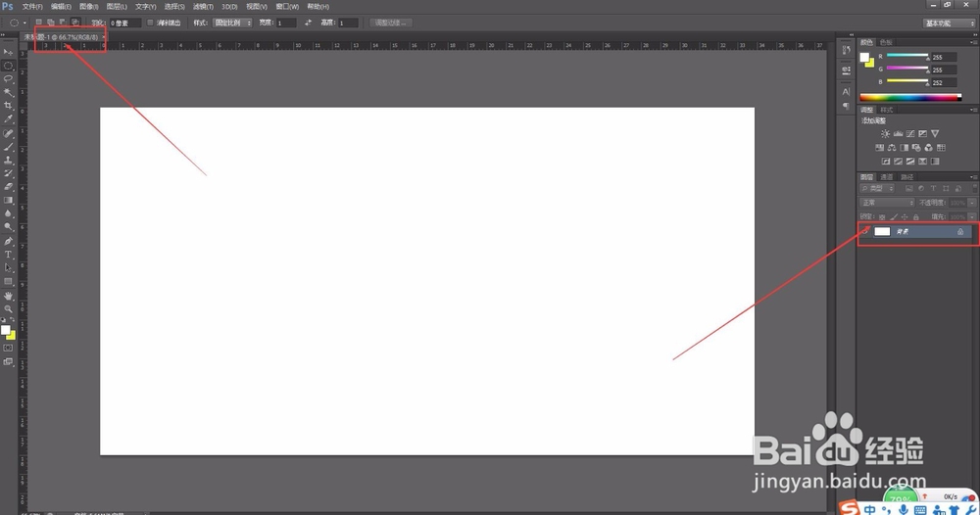Add a Brightness/Contrast adjustment

[886, 133]
